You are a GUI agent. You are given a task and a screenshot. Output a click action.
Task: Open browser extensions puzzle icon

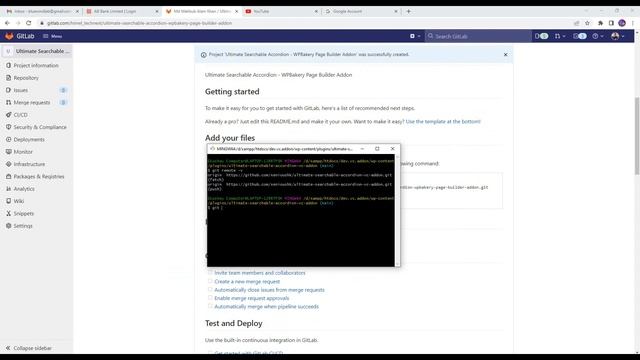click(600, 23)
